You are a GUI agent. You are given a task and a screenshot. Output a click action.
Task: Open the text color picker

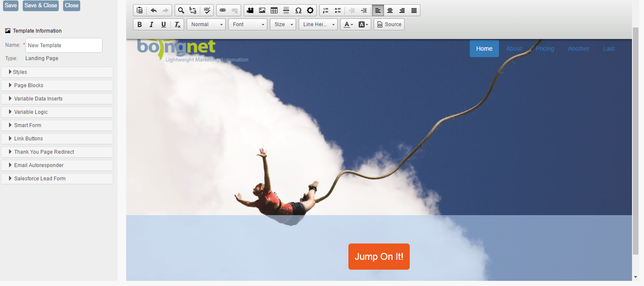coord(348,24)
